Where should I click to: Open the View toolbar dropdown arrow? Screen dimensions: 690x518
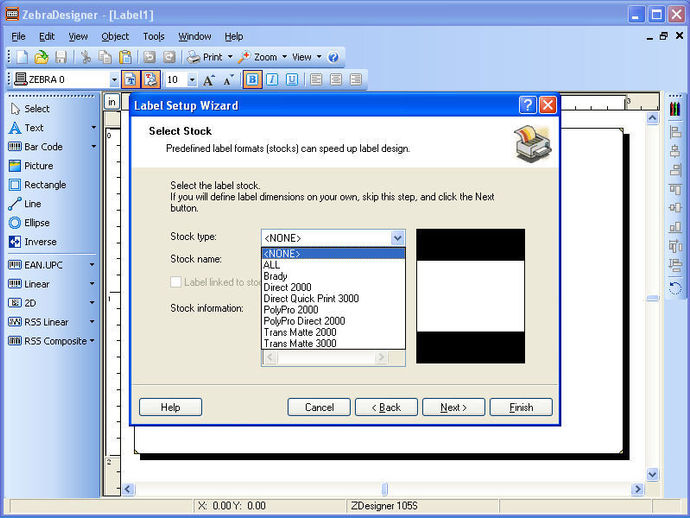319,57
